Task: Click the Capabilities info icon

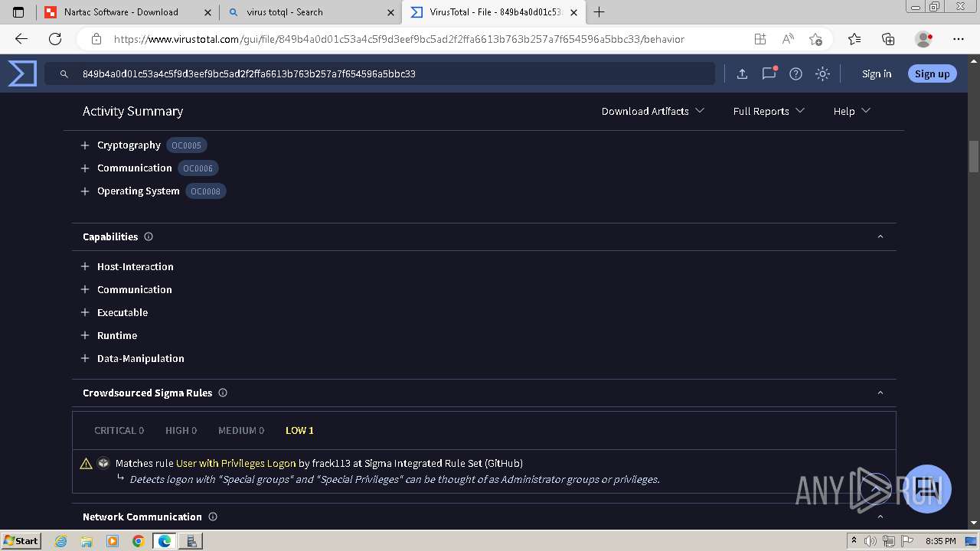Action: 149,236
